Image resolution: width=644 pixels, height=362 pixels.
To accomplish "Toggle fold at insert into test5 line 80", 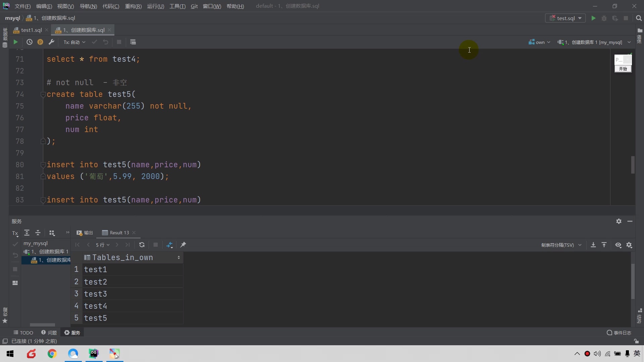I will click(x=43, y=165).
